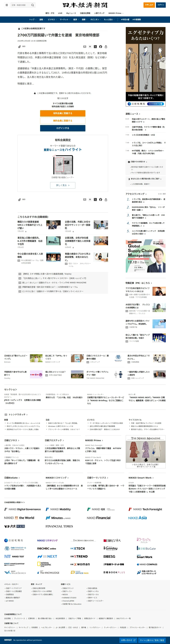Open FINANCIAL TIMES logo link
Image resolution: width=170 pixels, height=644 pixels.
59,526
